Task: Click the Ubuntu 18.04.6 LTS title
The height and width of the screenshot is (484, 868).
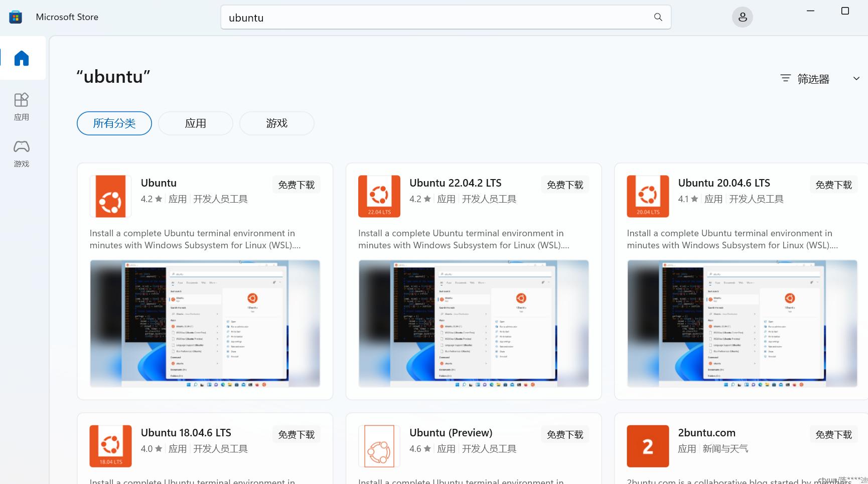Action: tap(186, 433)
